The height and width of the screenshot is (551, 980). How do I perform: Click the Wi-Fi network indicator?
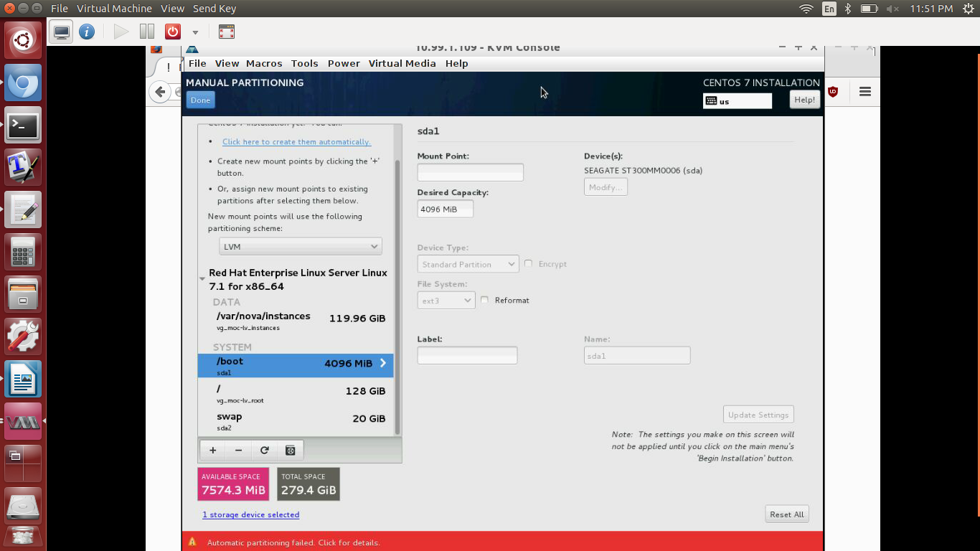click(806, 9)
